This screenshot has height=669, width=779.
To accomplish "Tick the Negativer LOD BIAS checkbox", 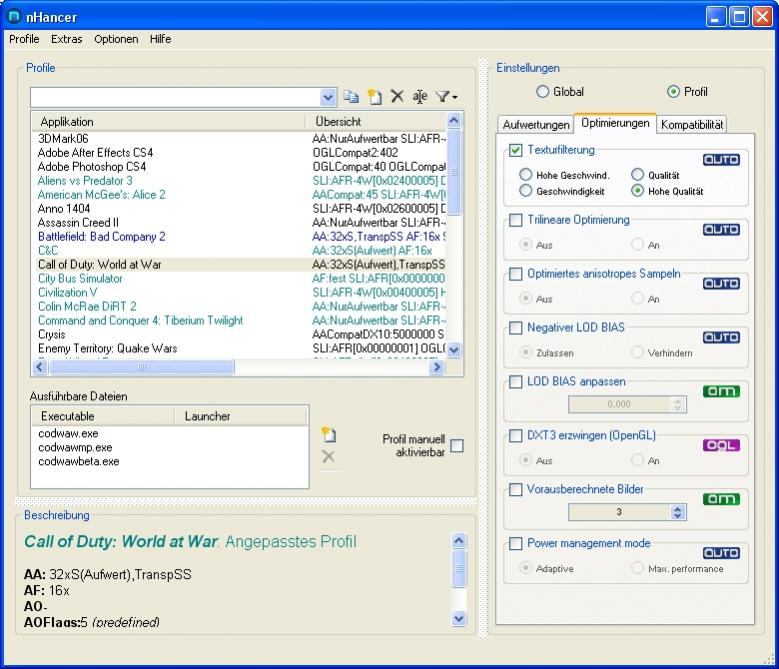I will [516, 328].
